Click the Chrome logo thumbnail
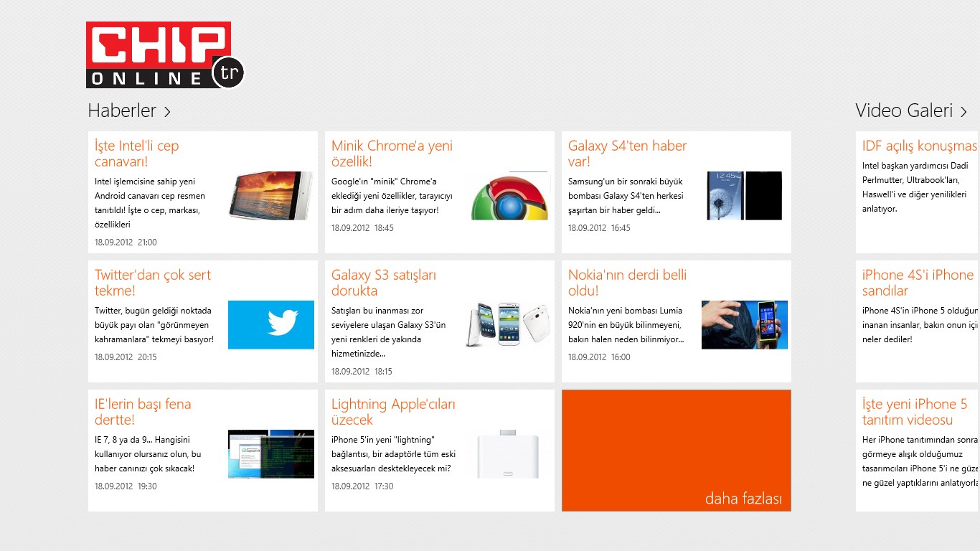 tap(507, 196)
